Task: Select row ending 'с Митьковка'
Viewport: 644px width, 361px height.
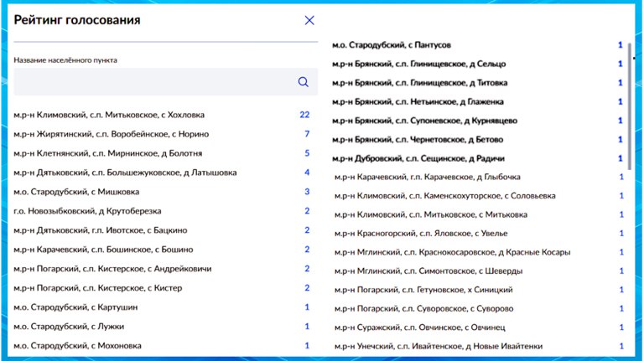Action: coord(480,215)
